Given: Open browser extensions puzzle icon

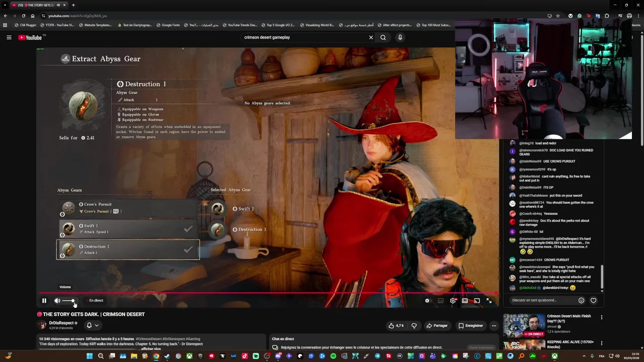Looking at the screenshot, I should [607, 16].
